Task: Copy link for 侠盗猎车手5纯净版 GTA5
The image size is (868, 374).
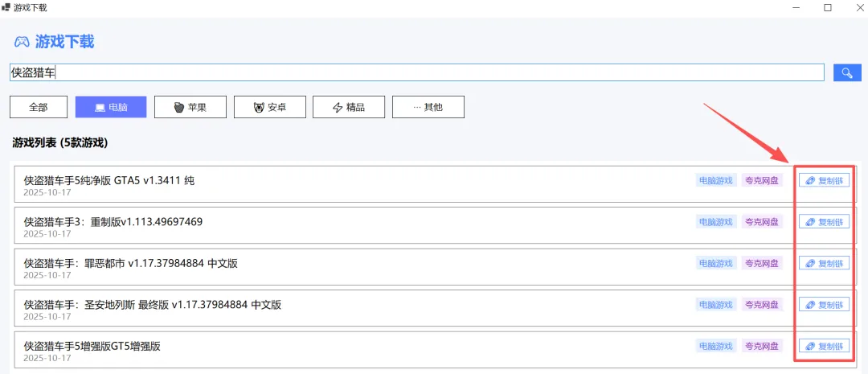Action: [x=825, y=181]
